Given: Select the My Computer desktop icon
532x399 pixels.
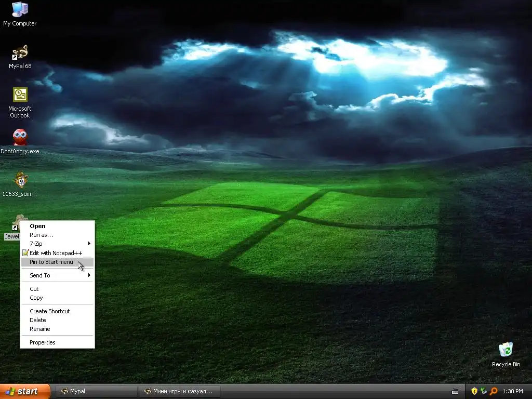Looking at the screenshot, I should coord(20,14).
